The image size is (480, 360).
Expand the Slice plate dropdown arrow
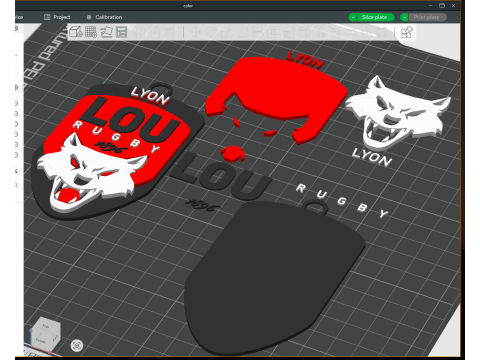coord(353,17)
